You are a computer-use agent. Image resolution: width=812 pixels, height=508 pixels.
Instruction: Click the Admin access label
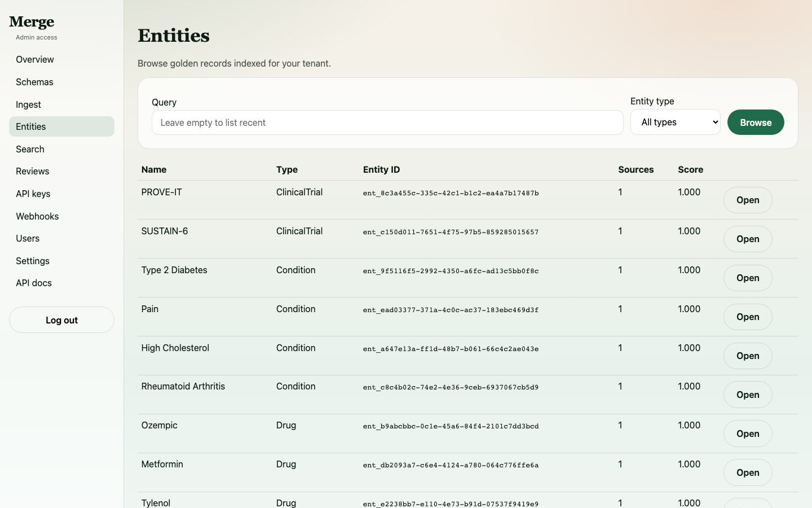point(37,37)
